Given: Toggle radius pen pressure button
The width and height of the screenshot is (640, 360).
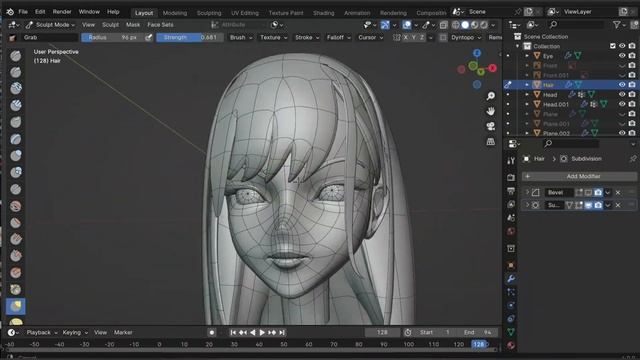Looking at the screenshot, I should click(149, 38).
